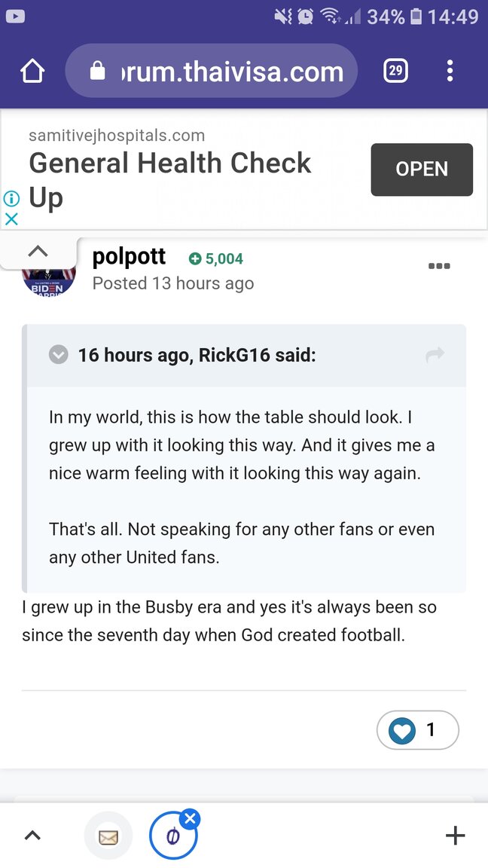
Task: Toggle the heart like reaction on post
Action: pyautogui.click(x=402, y=730)
